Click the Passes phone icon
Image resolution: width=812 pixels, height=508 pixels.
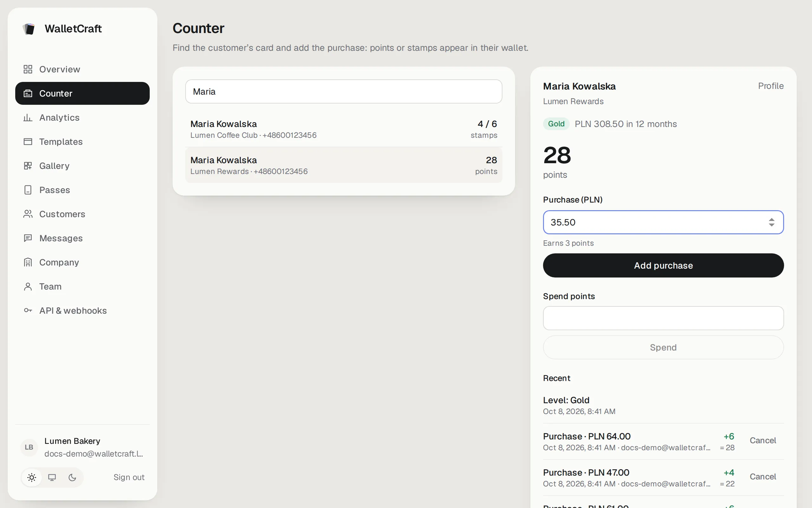pyautogui.click(x=28, y=190)
